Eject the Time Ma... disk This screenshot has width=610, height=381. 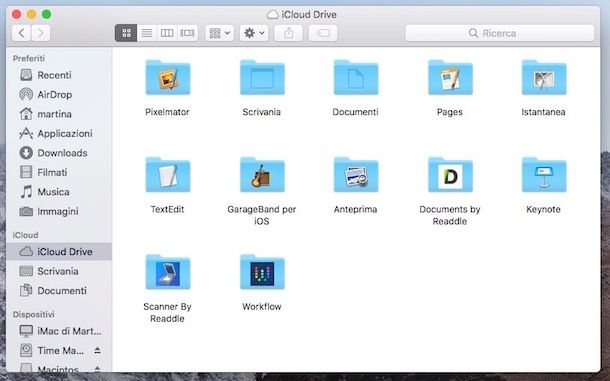click(x=97, y=350)
